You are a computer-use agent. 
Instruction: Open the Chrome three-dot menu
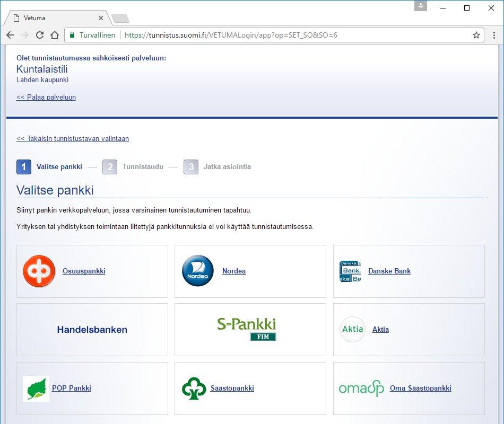tap(494, 35)
